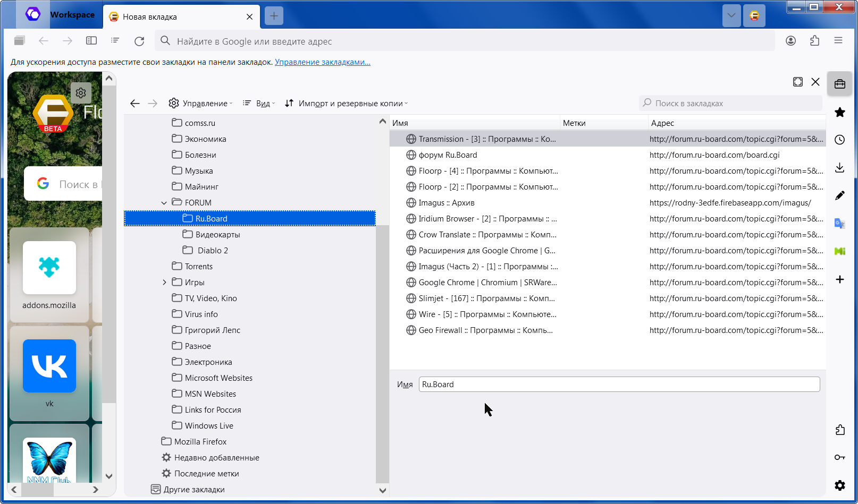Select the форум Ru.Board bookmark

point(608,155)
